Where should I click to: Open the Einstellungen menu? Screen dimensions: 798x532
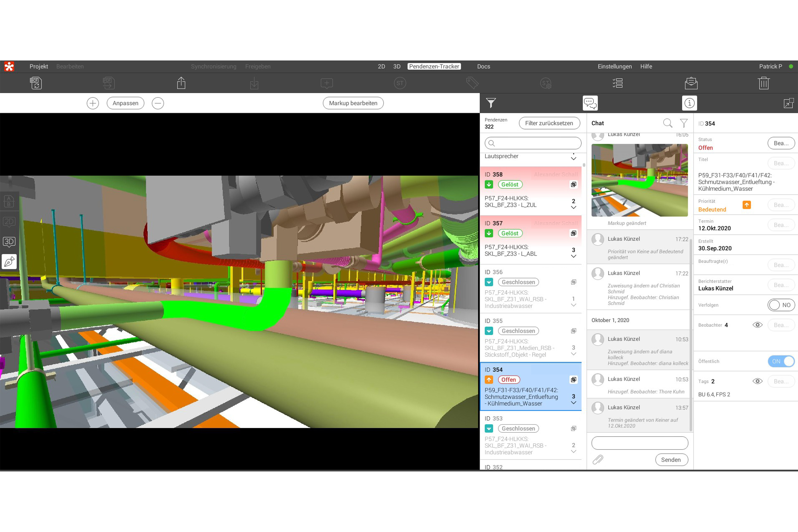[615, 66]
